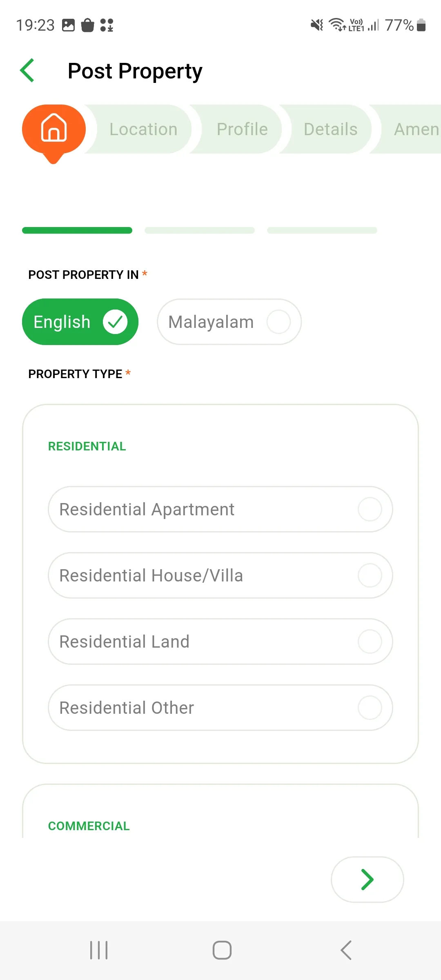Tap the shopping bag notification icon
Image resolution: width=441 pixels, height=980 pixels.
click(x=87, y=25)
